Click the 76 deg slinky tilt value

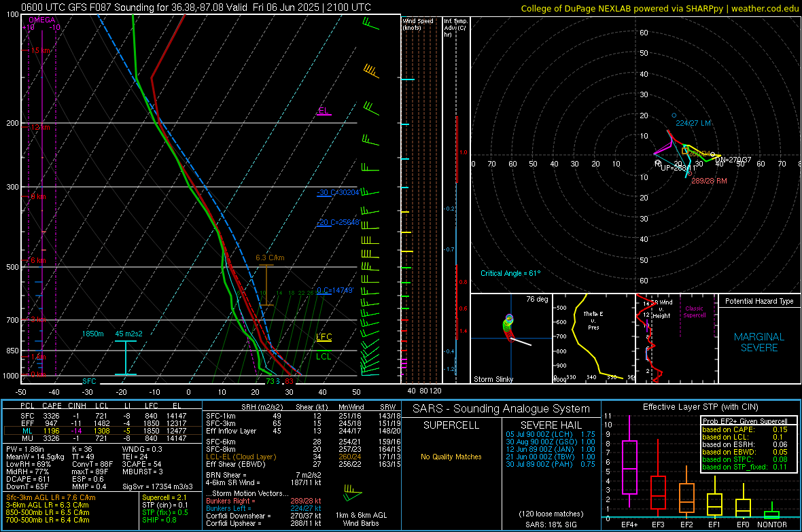pos(537,299)
